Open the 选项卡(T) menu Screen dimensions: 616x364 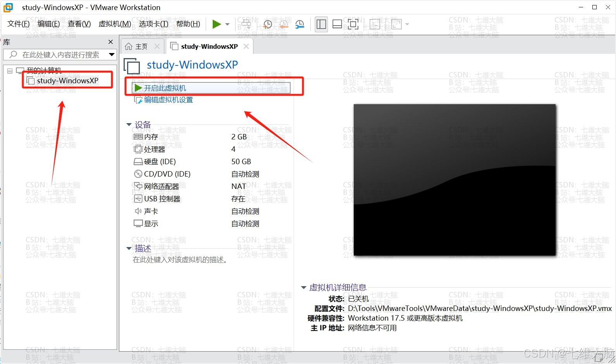click(x=153, y=24)
